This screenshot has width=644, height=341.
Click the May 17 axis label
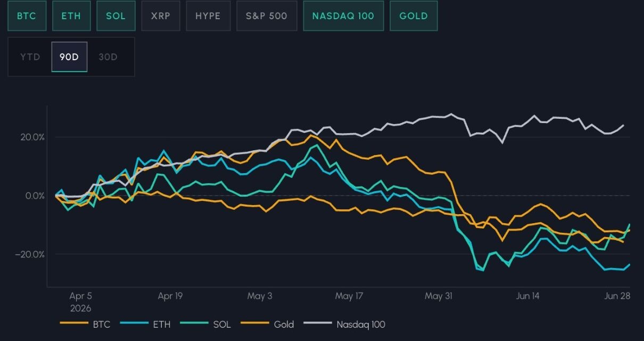pyautogui.click(x=349, y=296)
